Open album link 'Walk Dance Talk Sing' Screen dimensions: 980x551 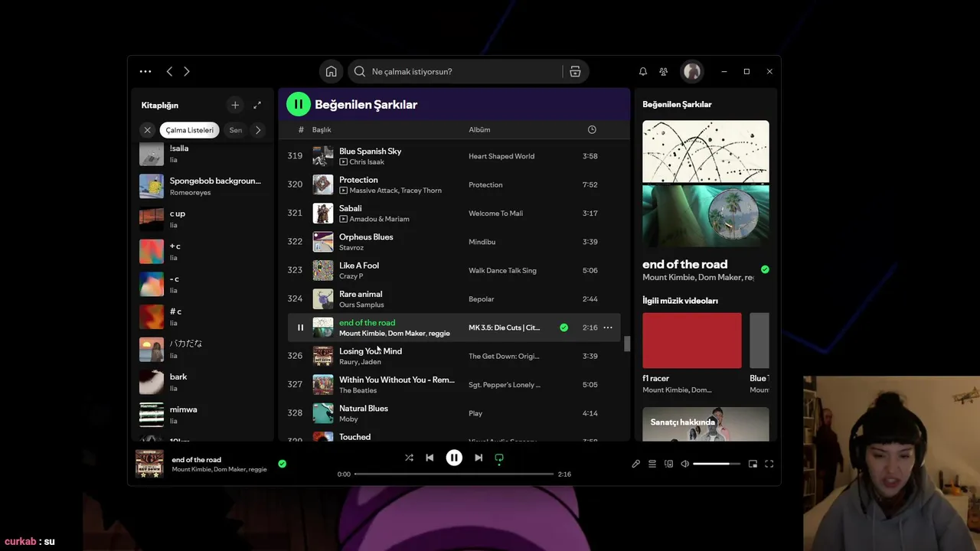pos(502,270)
